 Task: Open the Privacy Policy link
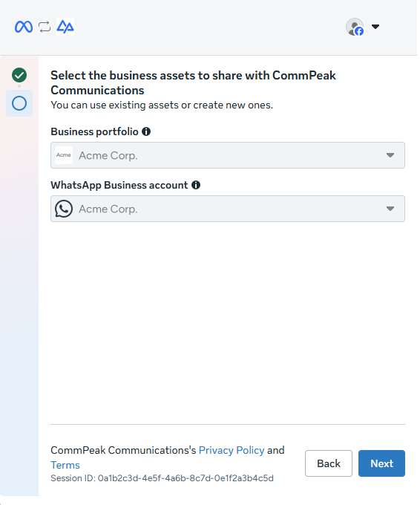click(x=232, y=450)
